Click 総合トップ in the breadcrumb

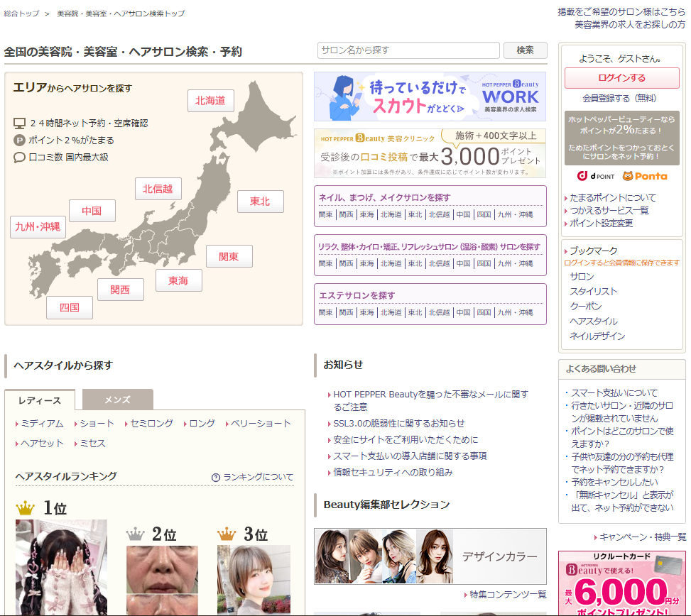coord(21,13)
